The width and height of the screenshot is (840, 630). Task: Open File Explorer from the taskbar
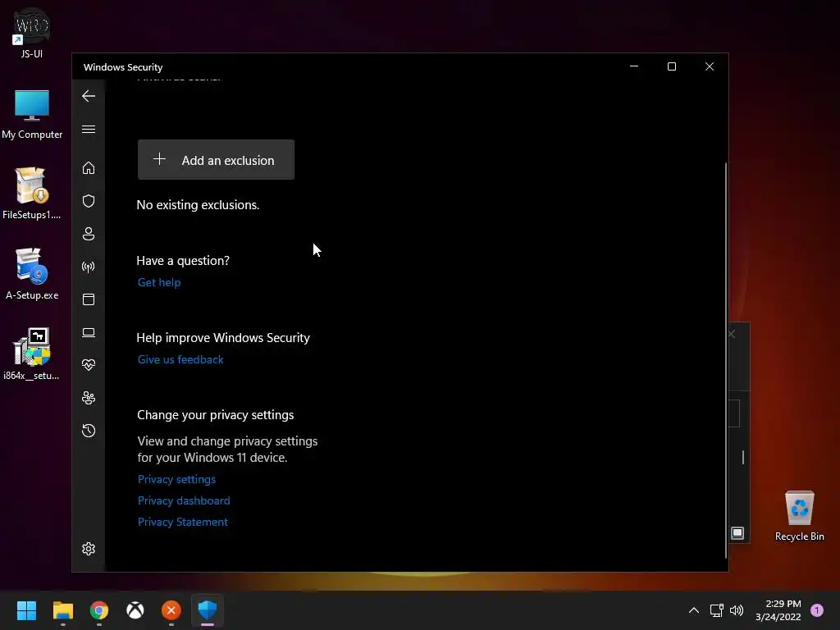point(62,610)
